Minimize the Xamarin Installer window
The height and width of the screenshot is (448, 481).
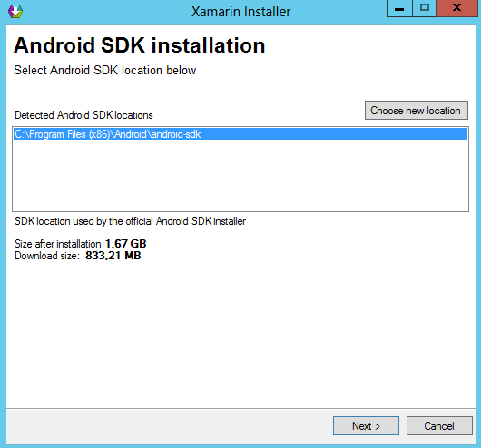click(399, 8)
